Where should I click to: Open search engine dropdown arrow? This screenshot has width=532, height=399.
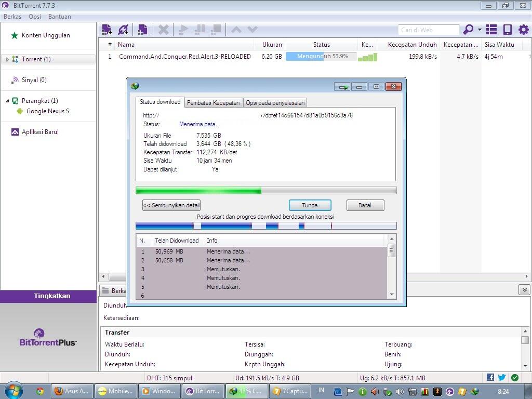pyautogui.click(x=480, y=30)
